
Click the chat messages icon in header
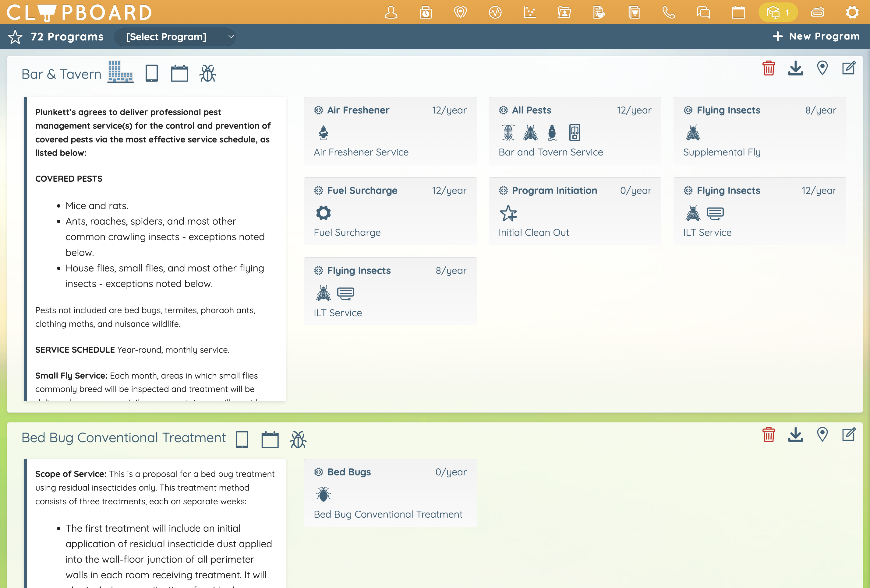coord(703,12)
